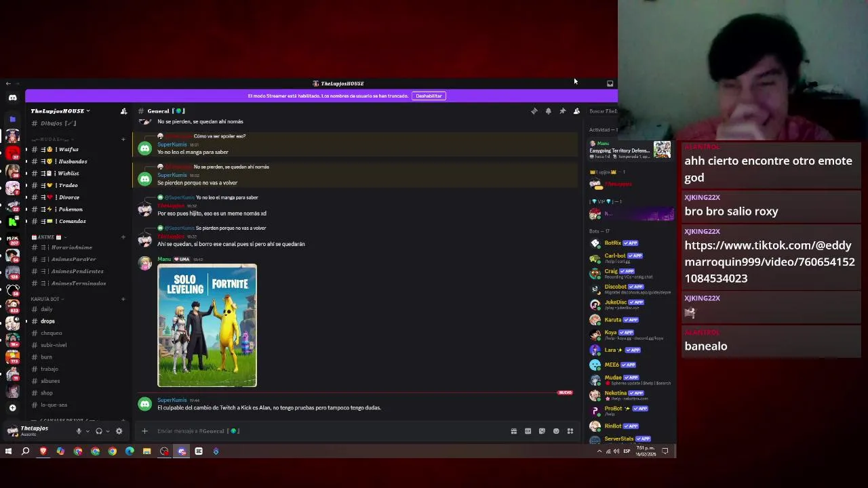The width and height of the screenshot is (868, 488).
Task: Collapse the ANIME channel category
Action: 46,237
